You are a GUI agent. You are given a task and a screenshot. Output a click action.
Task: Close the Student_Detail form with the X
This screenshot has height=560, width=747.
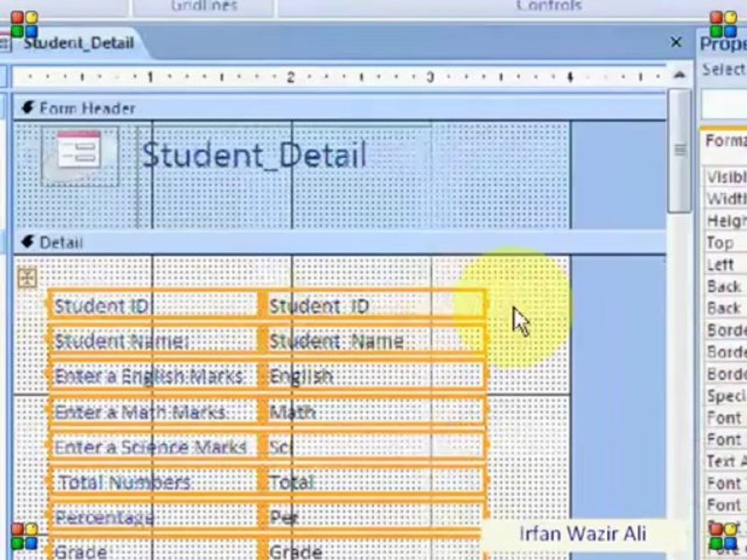click(676, 42)
